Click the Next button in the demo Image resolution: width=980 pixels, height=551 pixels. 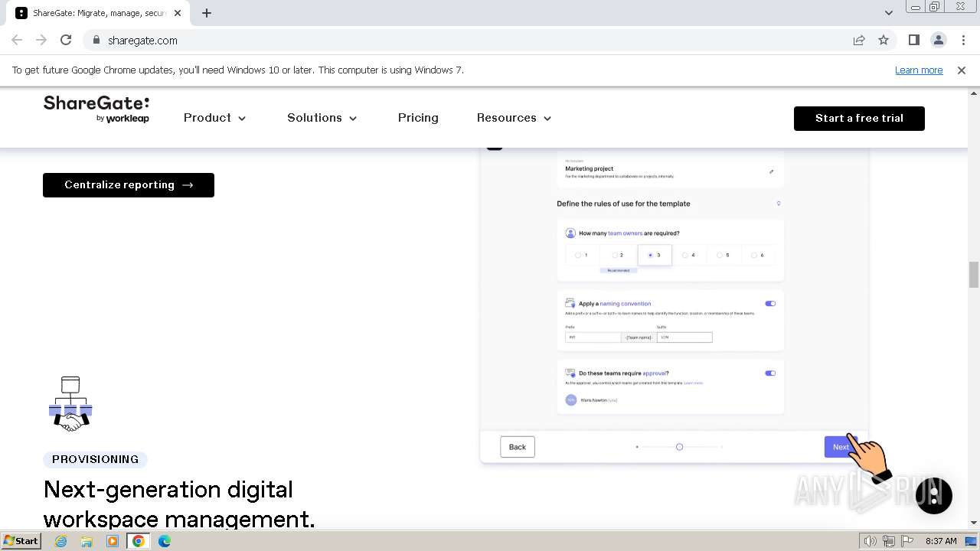(840, 447)
